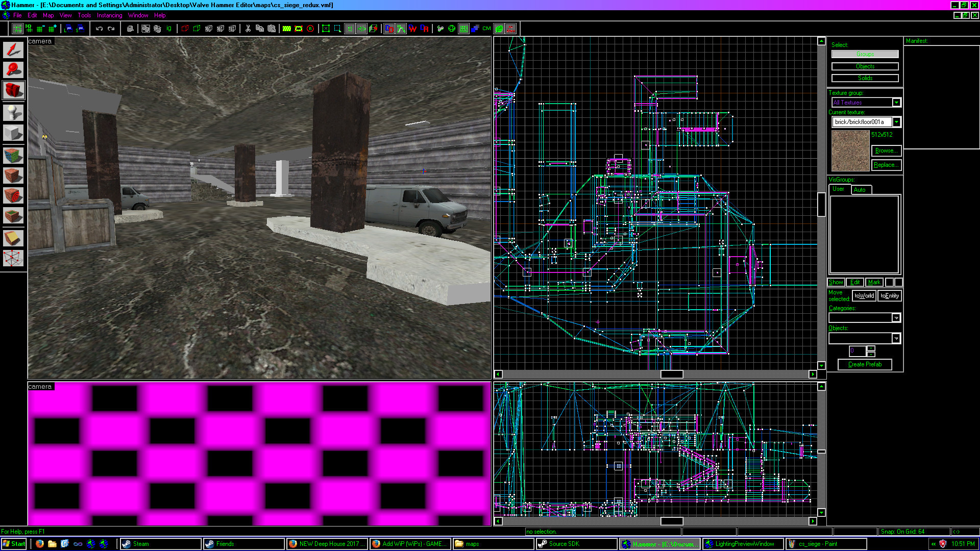This screenshot has width=980, height=551.
Task: Select the Magnify tool
Action: pyautogui.click(x=13, y=70)
